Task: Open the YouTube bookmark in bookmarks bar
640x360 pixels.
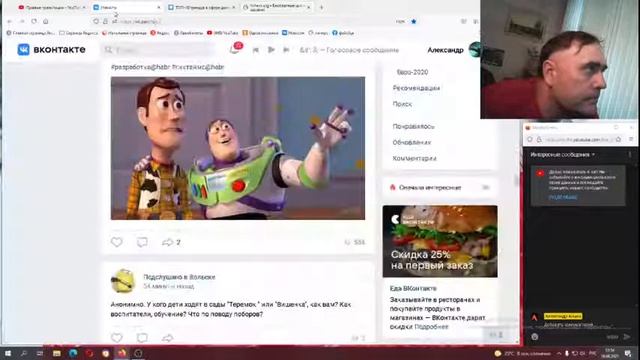Action: [222, 33]
